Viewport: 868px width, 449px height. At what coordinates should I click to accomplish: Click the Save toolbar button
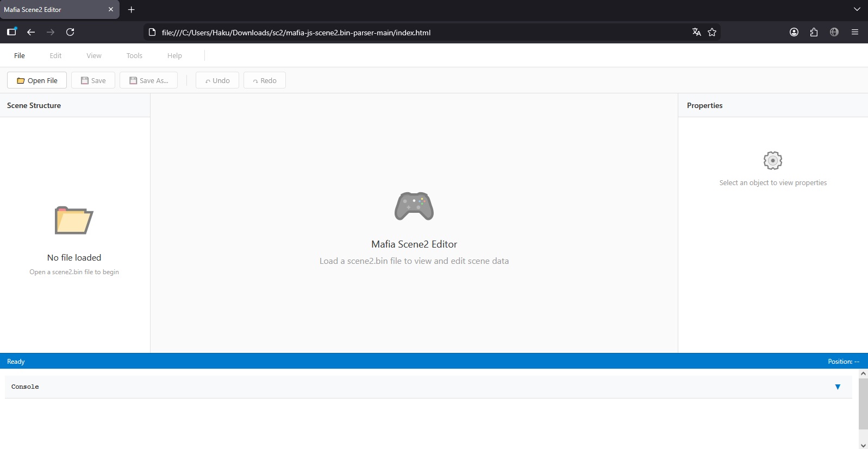pyautogui.click(x=93, y=80)
